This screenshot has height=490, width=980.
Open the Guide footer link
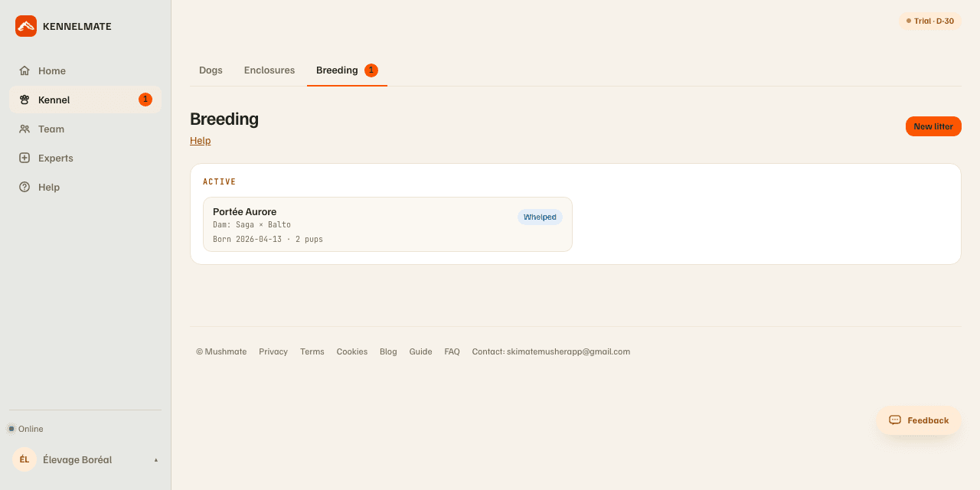click(x=421, y=351)
